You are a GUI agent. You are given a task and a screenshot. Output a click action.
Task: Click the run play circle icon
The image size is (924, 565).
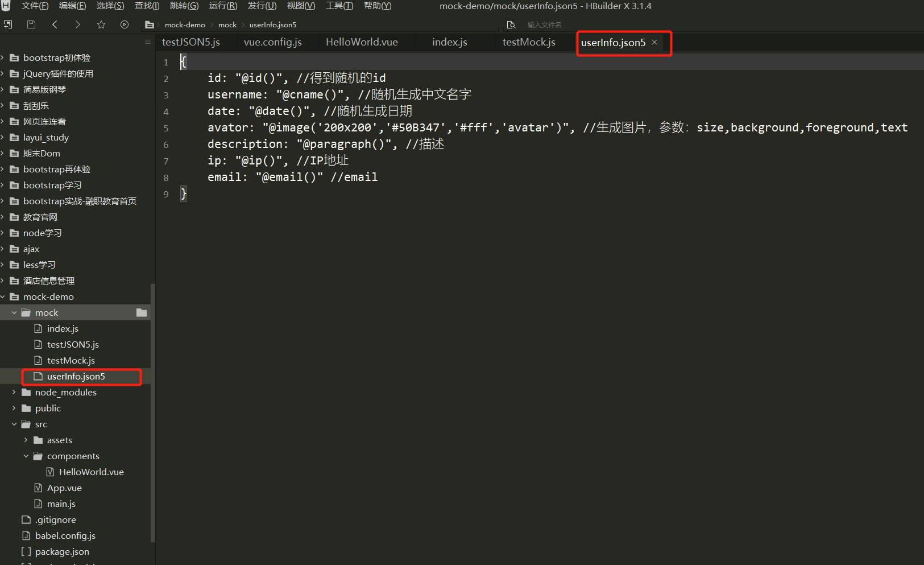[x=125, y=24]
